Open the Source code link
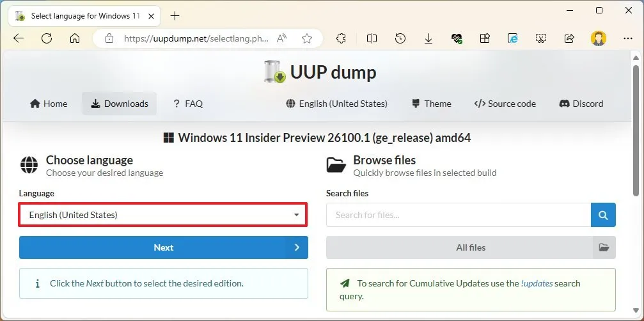 click(505, 104)
